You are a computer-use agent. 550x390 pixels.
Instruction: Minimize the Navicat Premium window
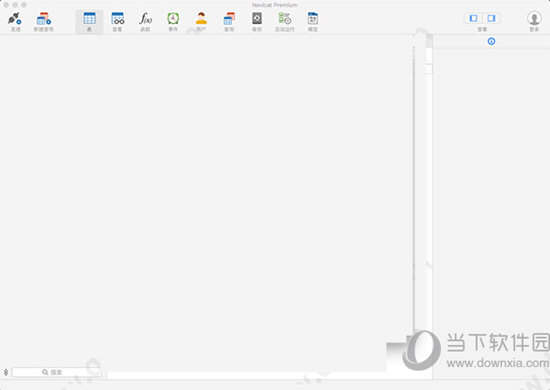pyautogui.click(x=15, y=5)
